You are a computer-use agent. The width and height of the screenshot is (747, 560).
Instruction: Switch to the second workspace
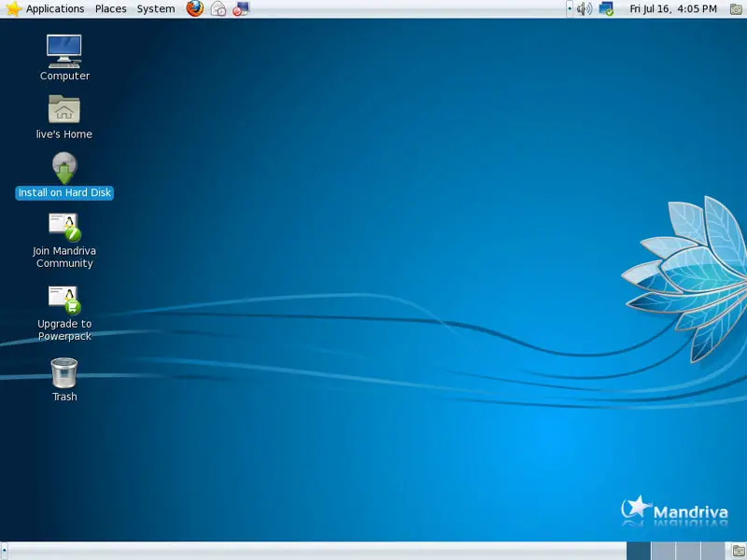tap(663, 551)
